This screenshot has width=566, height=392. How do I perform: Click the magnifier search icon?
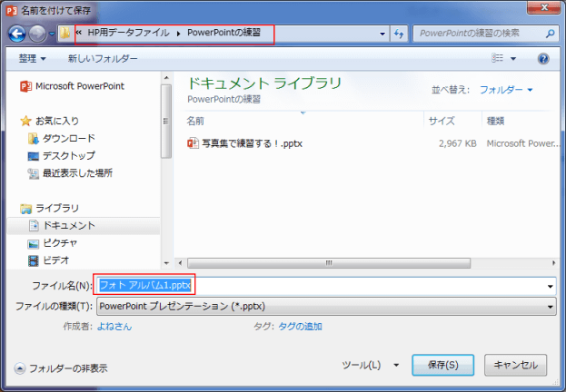(551, 34)
